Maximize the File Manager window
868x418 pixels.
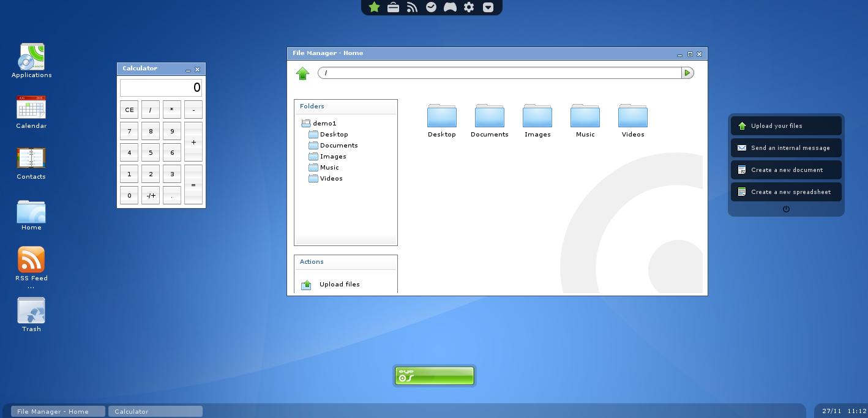[690, 54]
